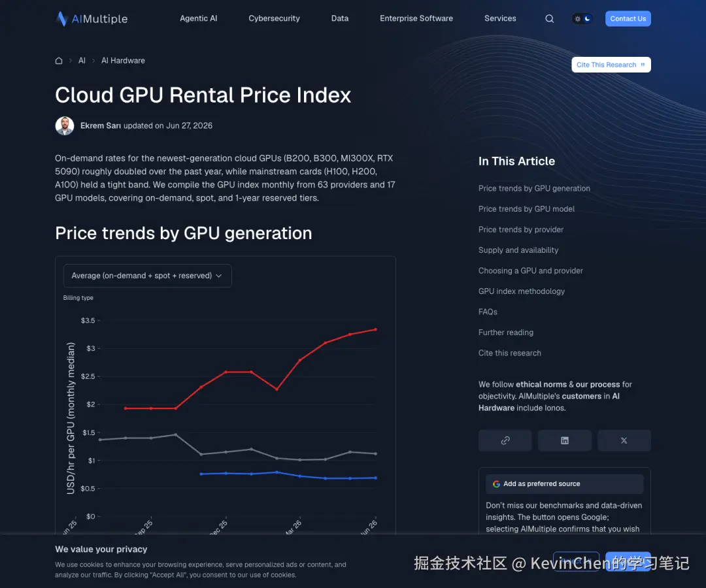Toggle the light/dark theme switch
The height and width of the screenshot is (588, 706).
click(x=582, y=18)
